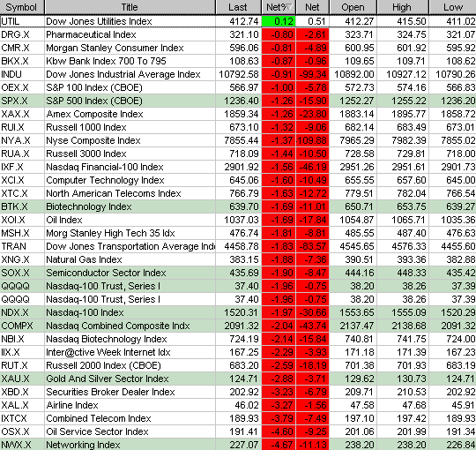Viewport: 476px width, 450px height.
Task: Click the BTK.X Biotechnology Index row
Action: click(238, 206)
